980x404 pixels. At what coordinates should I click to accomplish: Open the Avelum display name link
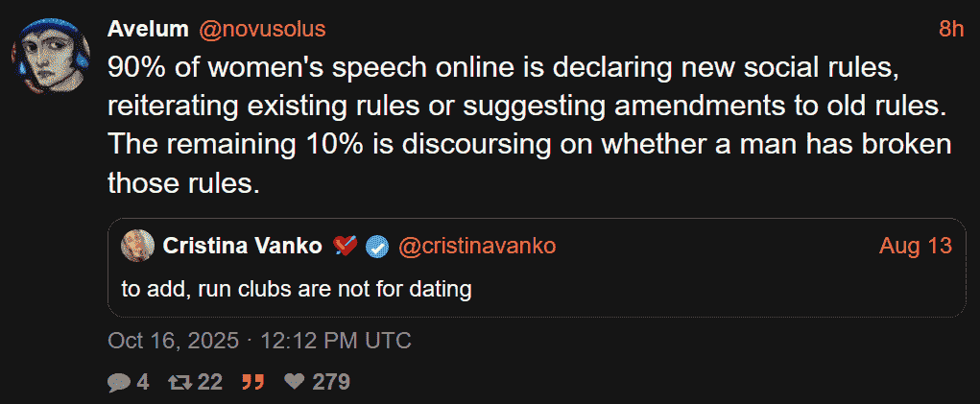click(x=148, y=29)
